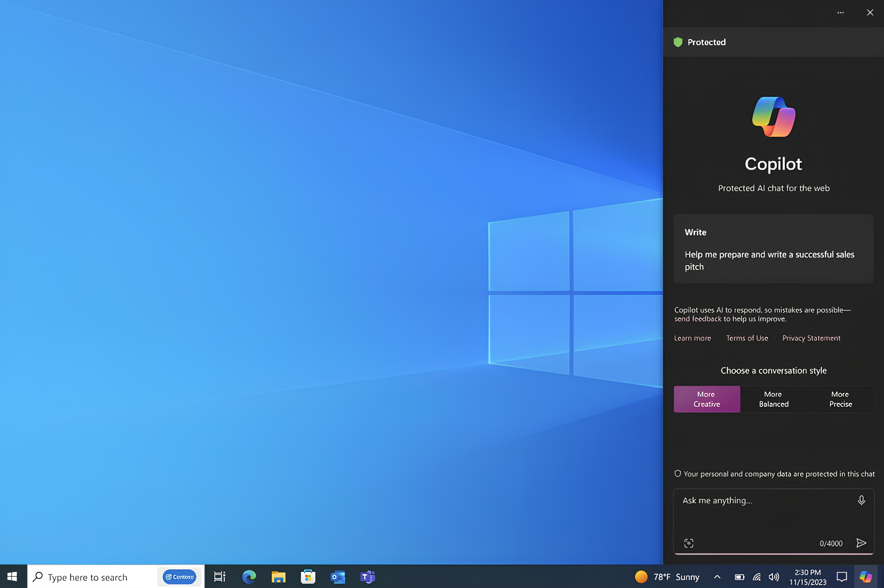This screenshot has height=588, width=884.
Task: Select More Precise conversation style
Action: 840,399
